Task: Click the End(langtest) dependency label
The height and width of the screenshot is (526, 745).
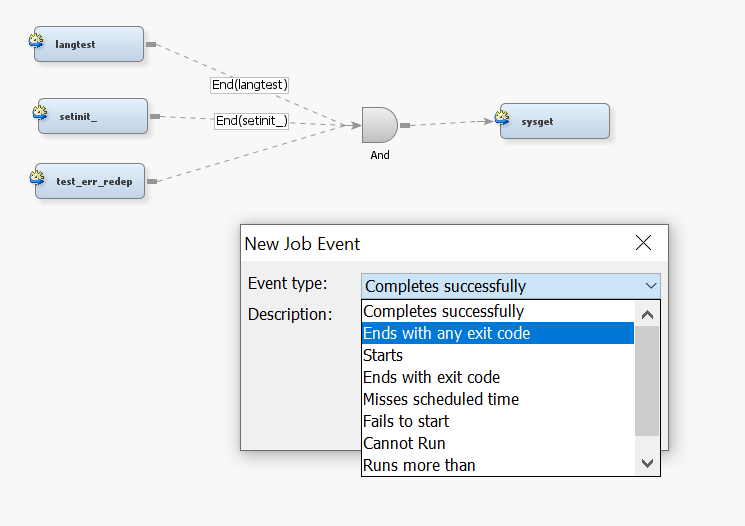Action: [250, 85]
